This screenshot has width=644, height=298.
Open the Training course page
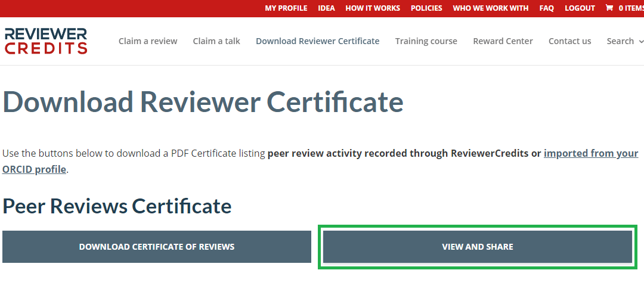[426, 41]
